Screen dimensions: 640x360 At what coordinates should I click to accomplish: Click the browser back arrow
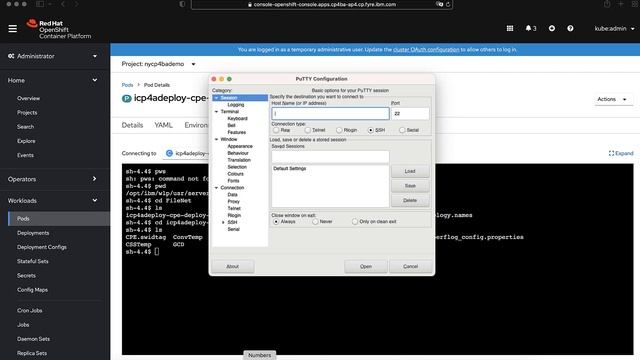[x=63, y=4]
